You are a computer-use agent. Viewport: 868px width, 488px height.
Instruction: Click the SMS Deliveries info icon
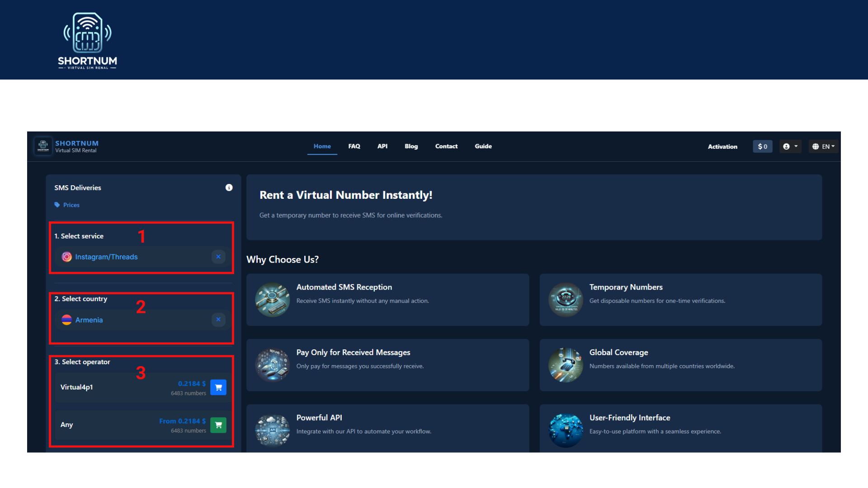(229, 188)
